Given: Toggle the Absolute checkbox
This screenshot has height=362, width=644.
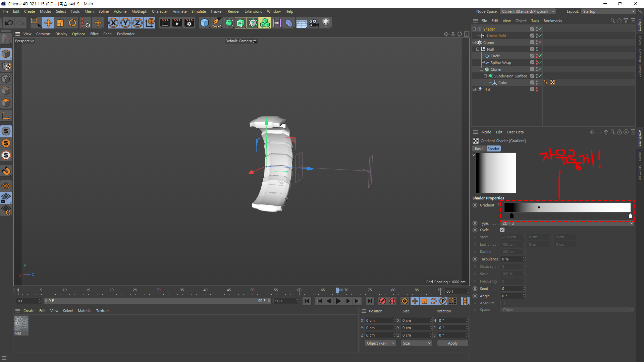Looking at the screenshot, I should (x=502, y=303).
